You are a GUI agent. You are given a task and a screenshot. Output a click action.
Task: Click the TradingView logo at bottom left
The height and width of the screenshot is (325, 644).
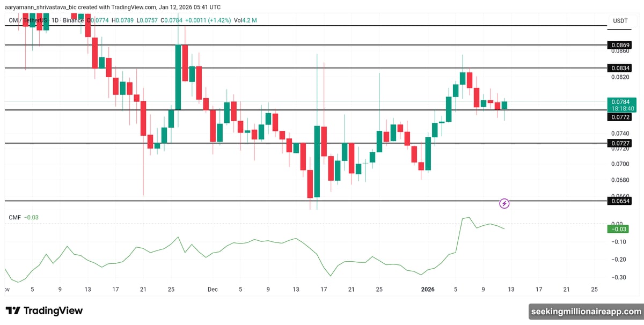45,311
